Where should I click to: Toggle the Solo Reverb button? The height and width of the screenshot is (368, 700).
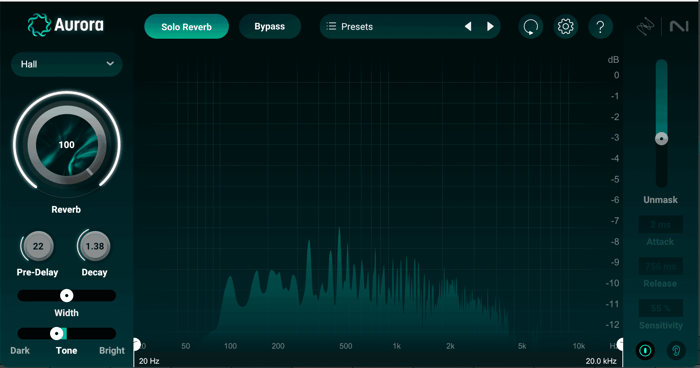(186, 26)
